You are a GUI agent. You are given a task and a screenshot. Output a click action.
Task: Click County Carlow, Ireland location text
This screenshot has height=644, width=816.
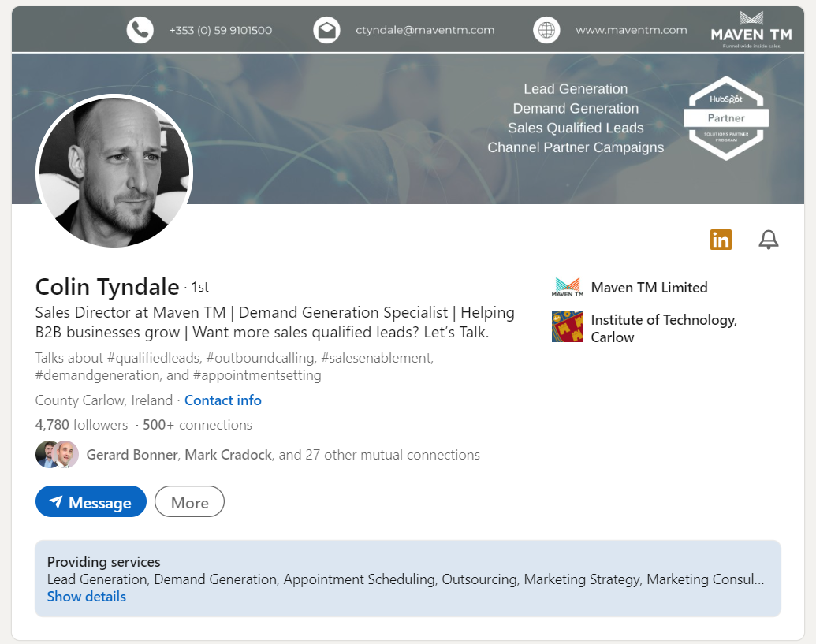click(103, 400)
